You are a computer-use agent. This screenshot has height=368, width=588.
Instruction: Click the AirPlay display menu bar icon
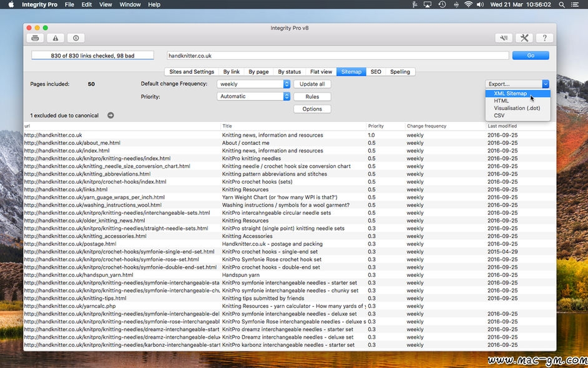(428, 4)
